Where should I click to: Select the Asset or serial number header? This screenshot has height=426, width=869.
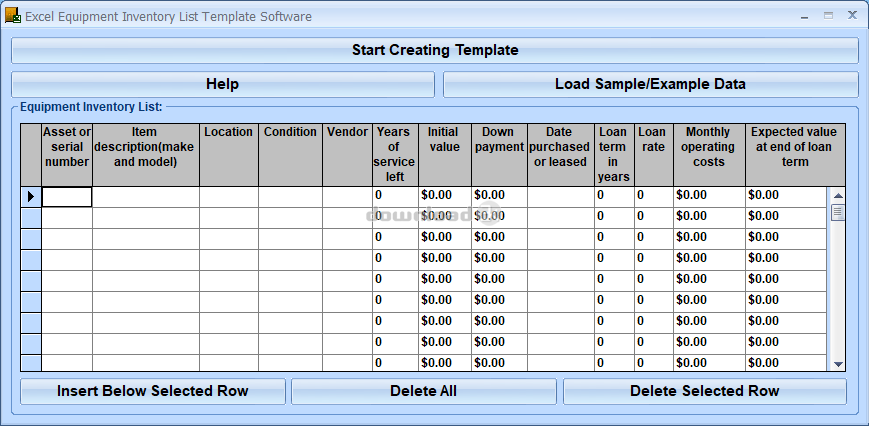pyautogui.click(x=67, y=155)
